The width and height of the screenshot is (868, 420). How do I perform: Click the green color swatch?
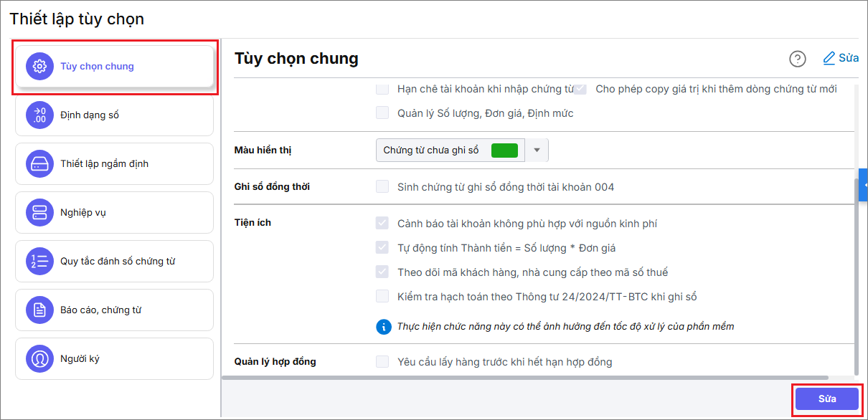[504, 151]
